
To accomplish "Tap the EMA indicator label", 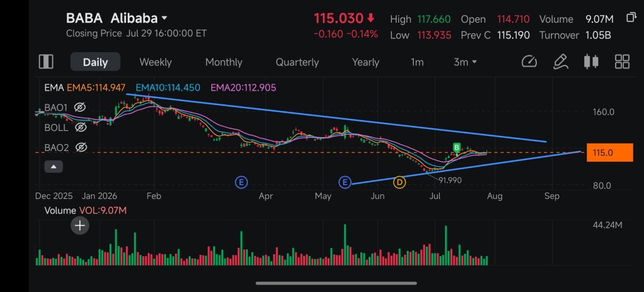I will tap(54, 87).
